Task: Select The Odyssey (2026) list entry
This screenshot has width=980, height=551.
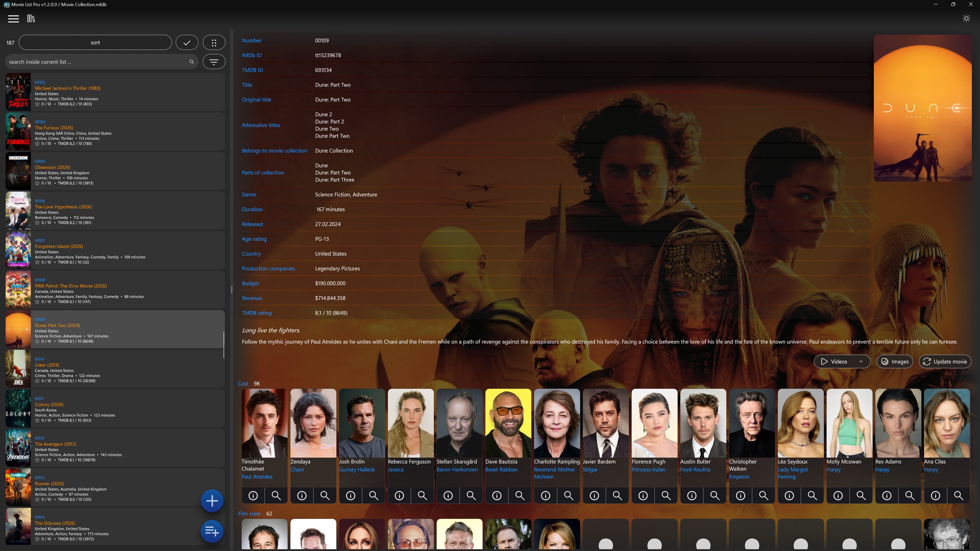Action: tap(115, 527)
